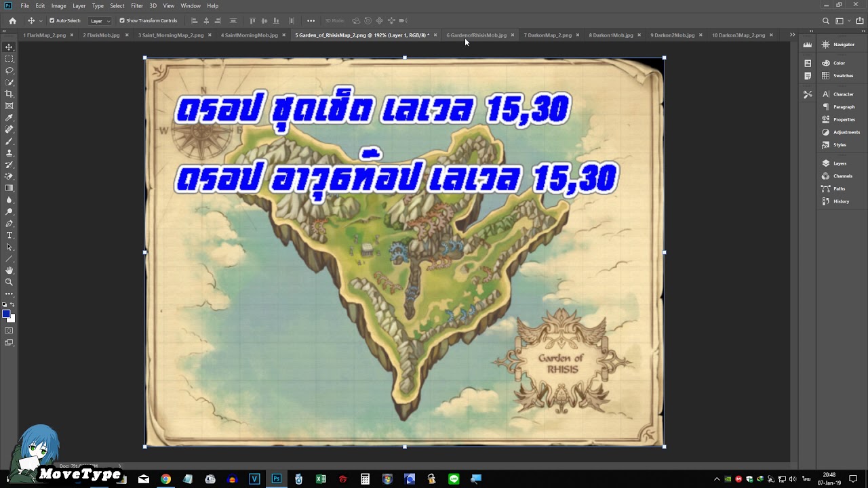This screenshot has width=868, height=488.
Task: Select the Hand tool
Action: (9, 270)
